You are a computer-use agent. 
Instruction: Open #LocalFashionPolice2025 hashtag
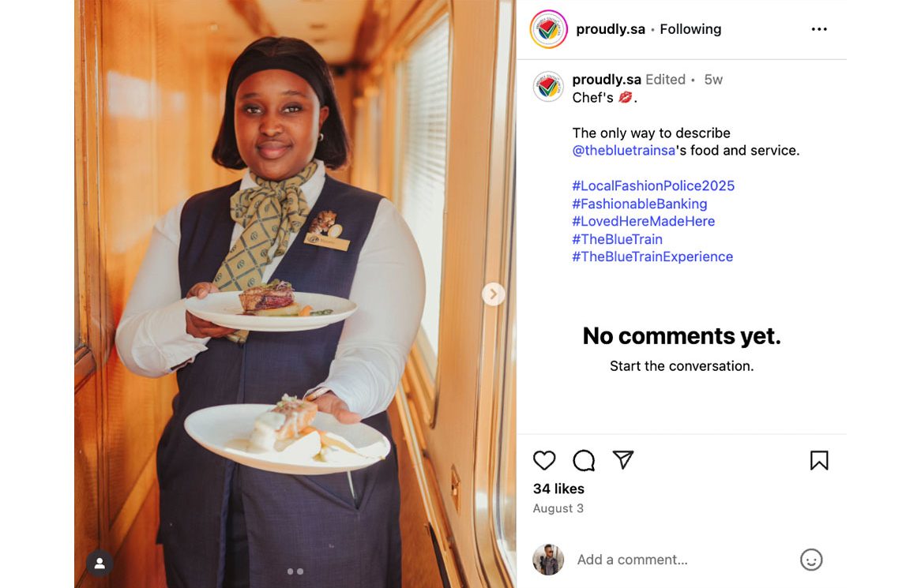(x=653, y=185)
